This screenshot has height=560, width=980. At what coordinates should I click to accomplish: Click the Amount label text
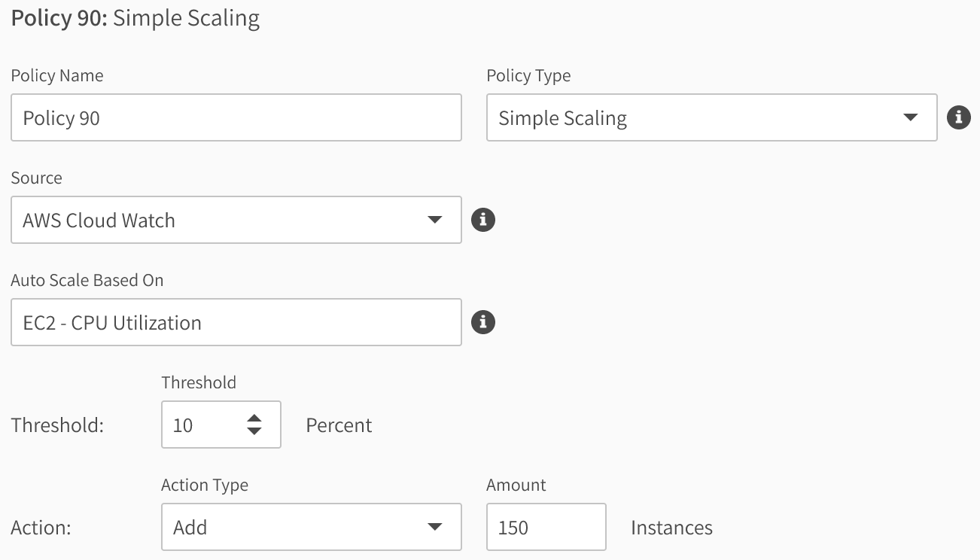click(516, 485)
